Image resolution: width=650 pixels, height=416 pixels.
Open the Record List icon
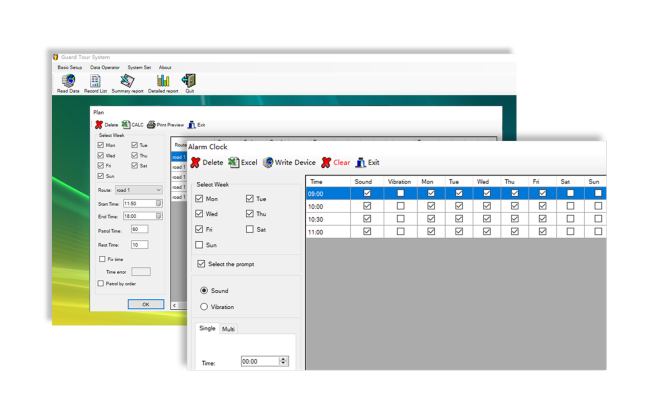coord(95,82)
